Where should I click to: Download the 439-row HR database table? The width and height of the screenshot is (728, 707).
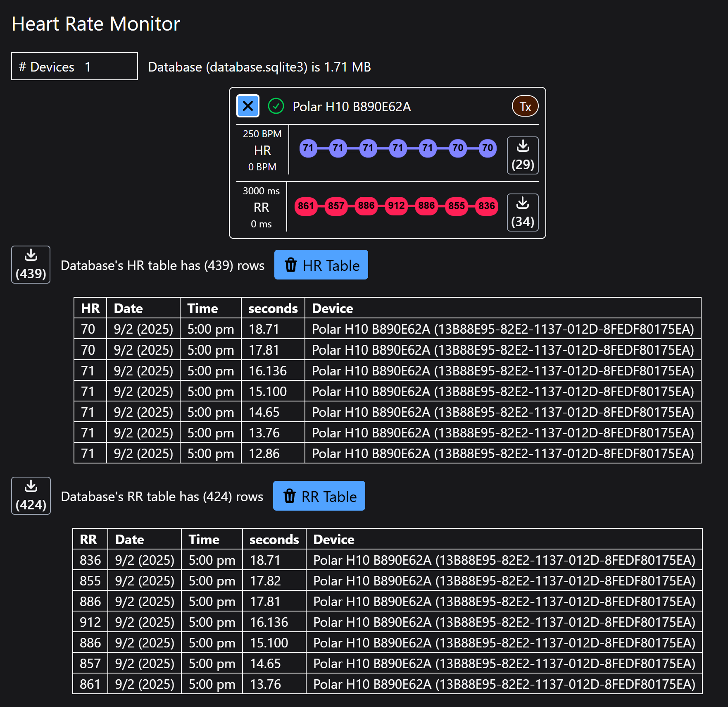tap(31, 264)
